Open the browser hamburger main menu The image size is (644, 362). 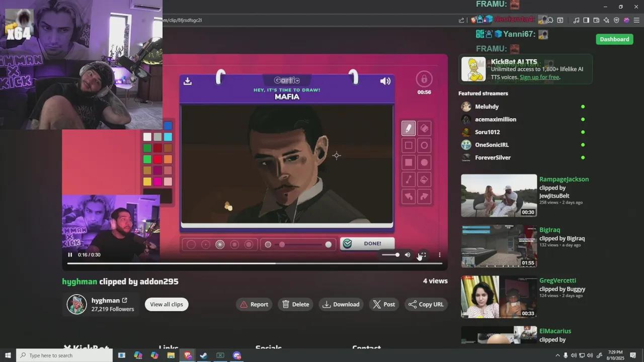click(636, 20)
